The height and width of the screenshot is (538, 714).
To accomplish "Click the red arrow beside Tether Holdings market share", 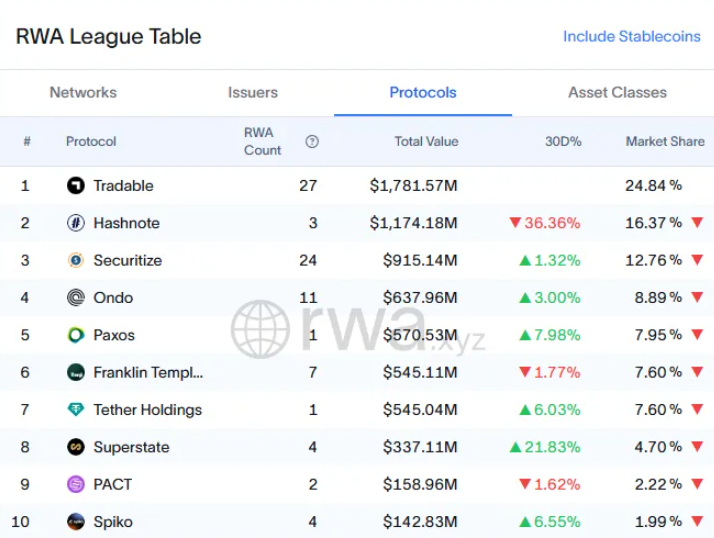I will (x=697, y=409).
